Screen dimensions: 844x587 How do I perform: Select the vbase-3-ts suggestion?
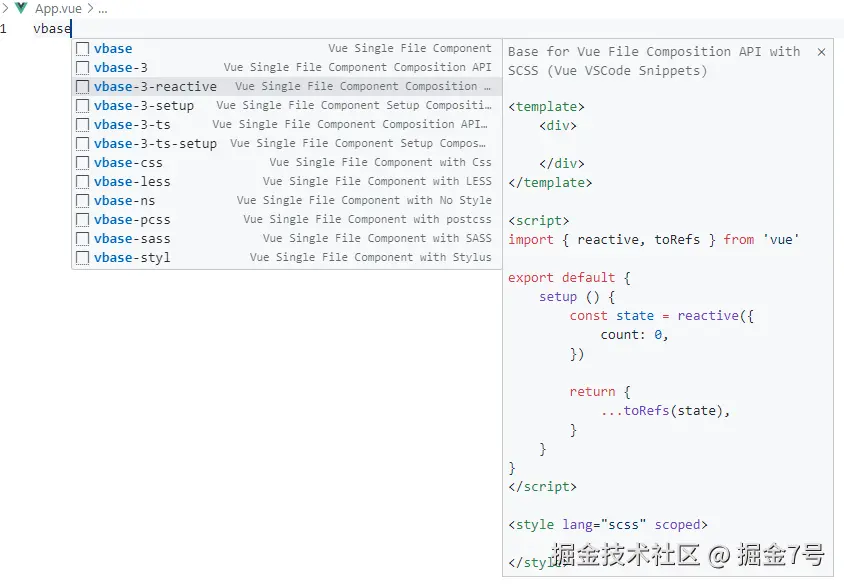click(x=287, y=124)
